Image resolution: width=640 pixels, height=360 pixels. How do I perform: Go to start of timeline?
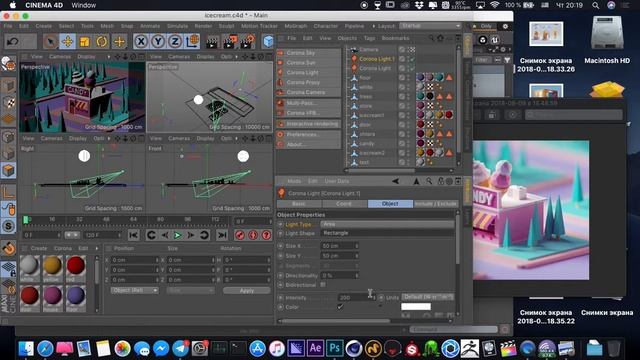(x=133, y=235)
